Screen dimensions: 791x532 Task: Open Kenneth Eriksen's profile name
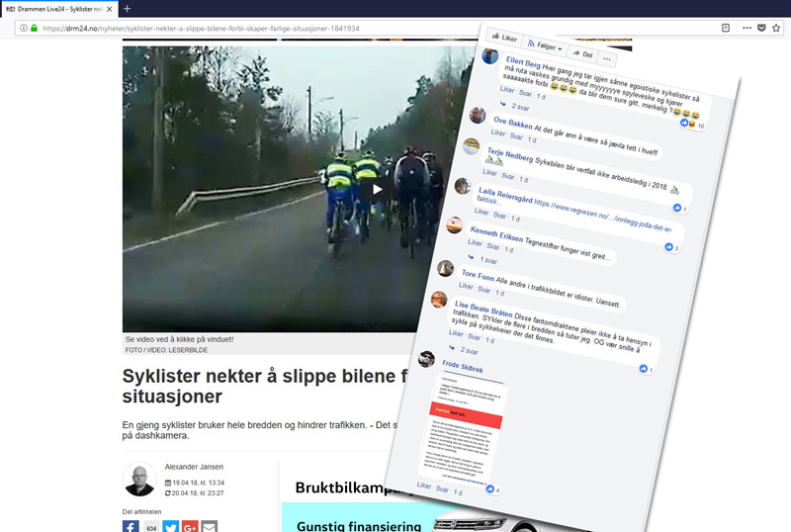pos(496,233)
